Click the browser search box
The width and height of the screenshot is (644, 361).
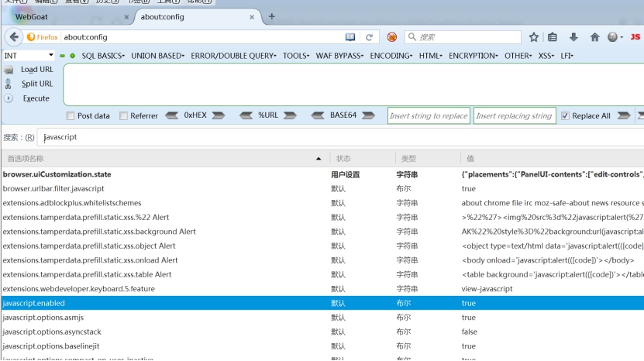pos(463,37)
